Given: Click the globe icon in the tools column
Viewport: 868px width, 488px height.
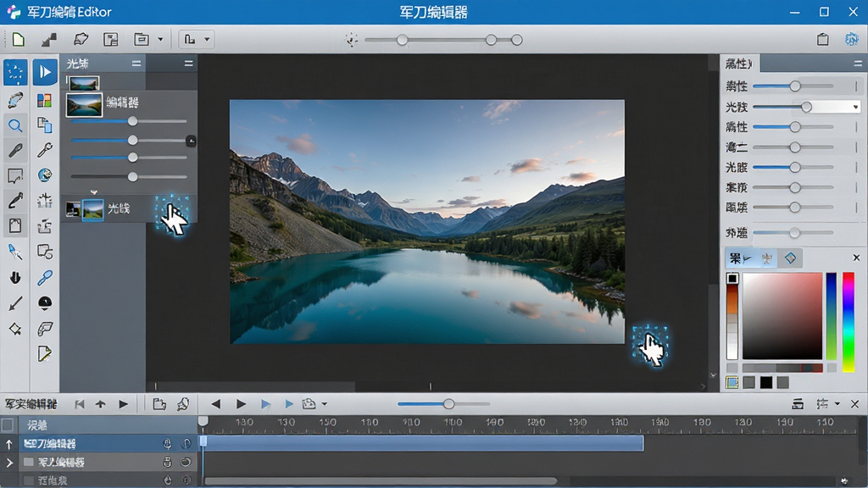Looking at the screenshot, I should pos(45,175).
